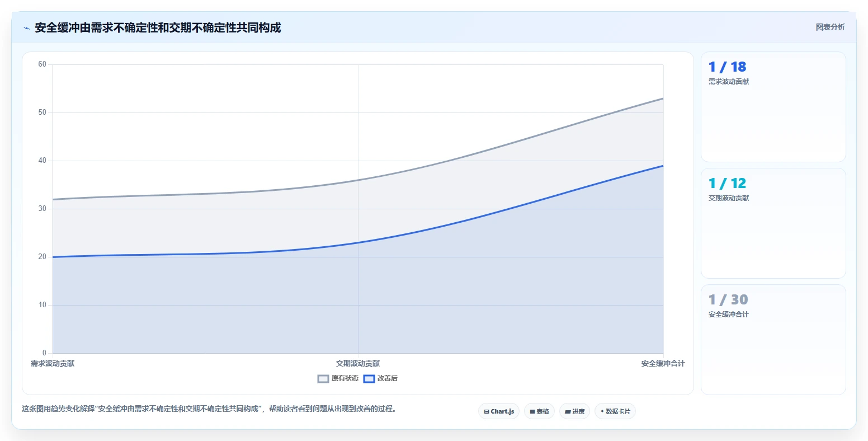Click the y-axis value 40
The image size is (868, 441).
point(43,161)
